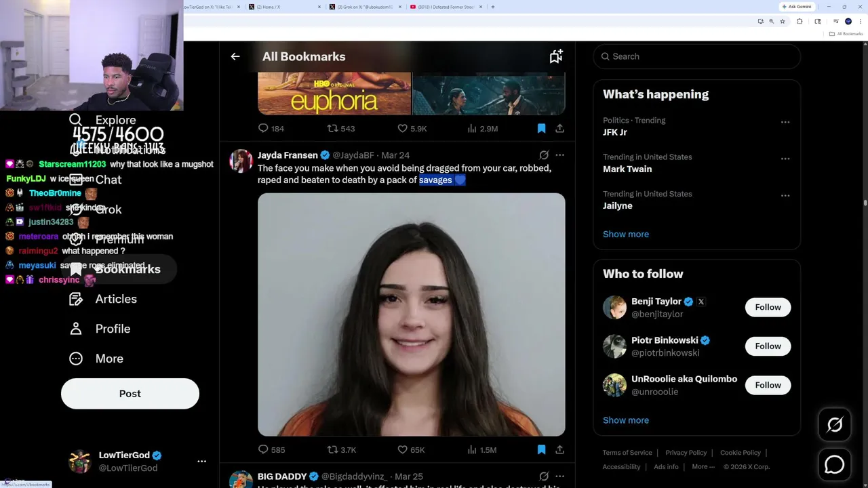Open More options in the left sidebar
The height and width of the screenshot is (488, 868).
[x=96, y=359]
